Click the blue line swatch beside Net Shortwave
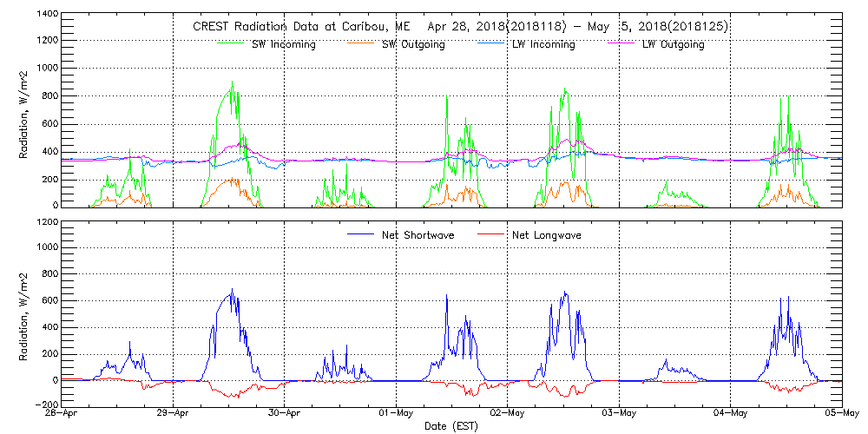Image resolution: width=868 pixels, height=434 pixels. (359, 234)
